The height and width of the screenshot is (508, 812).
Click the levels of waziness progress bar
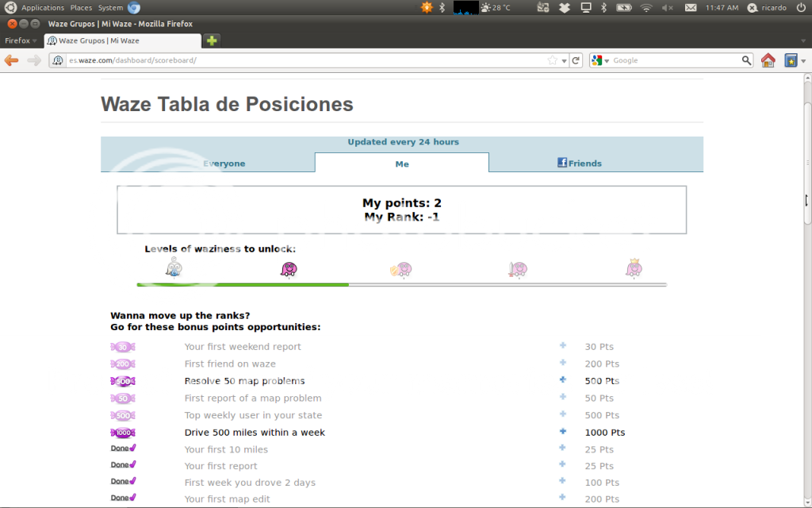point(402,285)
